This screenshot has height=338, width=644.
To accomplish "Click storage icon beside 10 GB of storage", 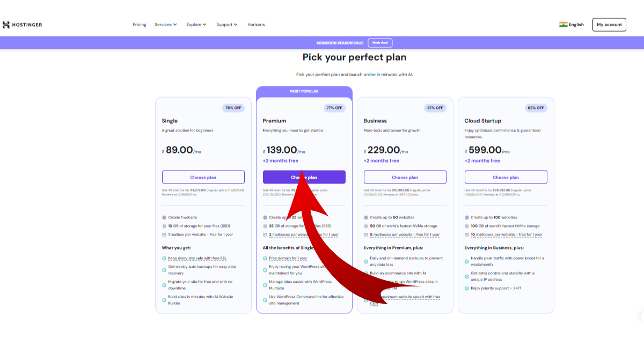I will pos(164,226).
